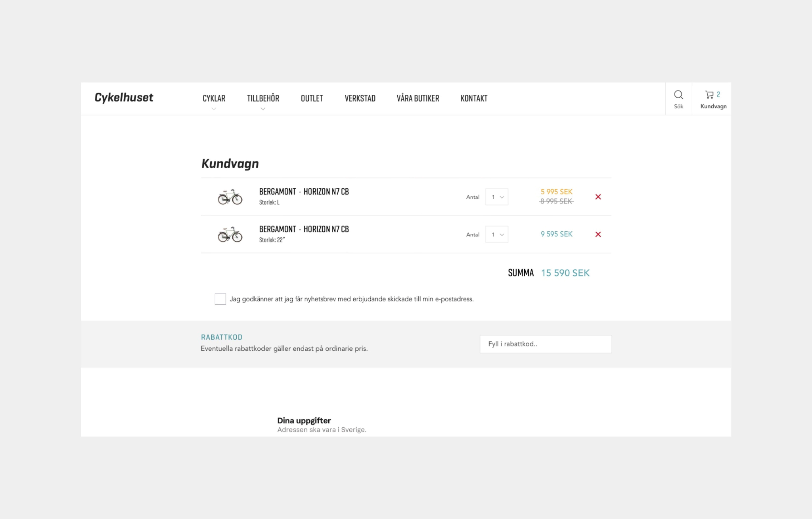
Task: Click the sale price 5 995 SEK
Action: click(557, 192)
